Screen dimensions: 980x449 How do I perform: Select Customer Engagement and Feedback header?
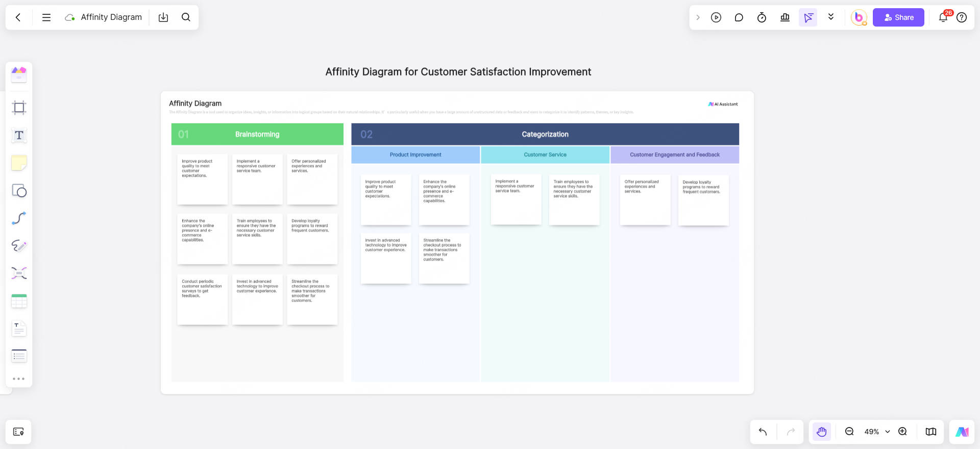click(675, 155)
